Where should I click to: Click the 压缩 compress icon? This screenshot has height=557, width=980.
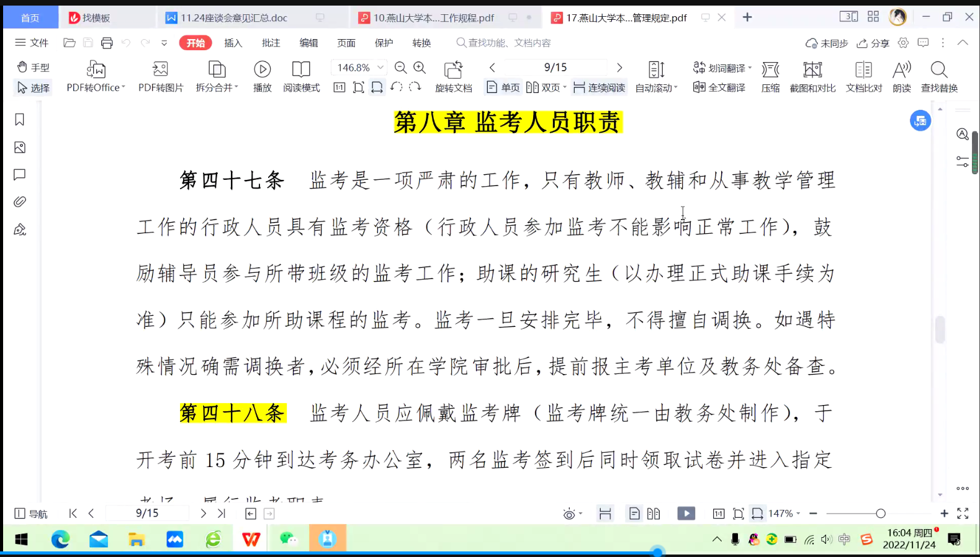click(770, 69)
